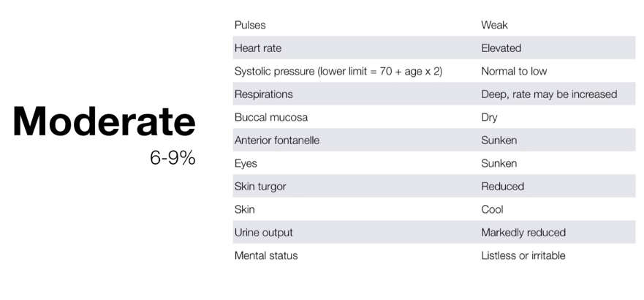
Task: Select the "Skin turgor" row label
Action: click(x=260, y=187)
